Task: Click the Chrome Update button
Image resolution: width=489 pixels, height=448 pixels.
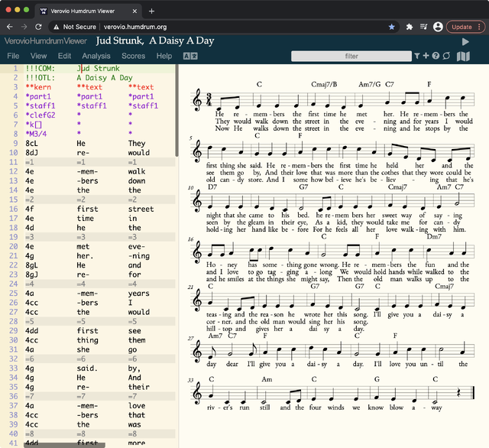Action: pos(461,26)
